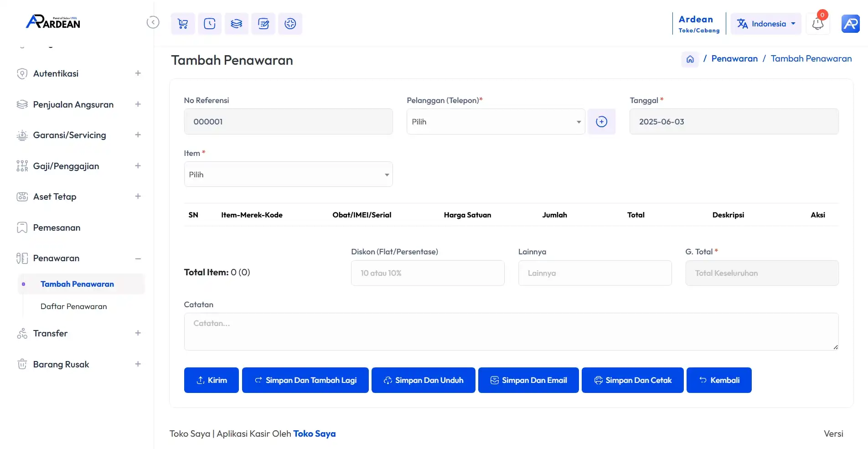Click the translate icon beside Indonesia
Image resolution: width=868 pixels, height=449 pixels.
743,24
